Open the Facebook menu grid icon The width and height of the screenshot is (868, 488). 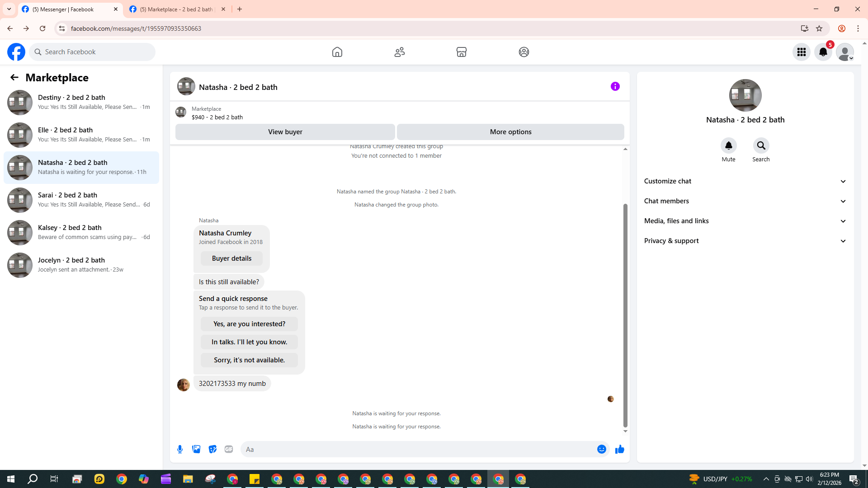coord(802,52)
